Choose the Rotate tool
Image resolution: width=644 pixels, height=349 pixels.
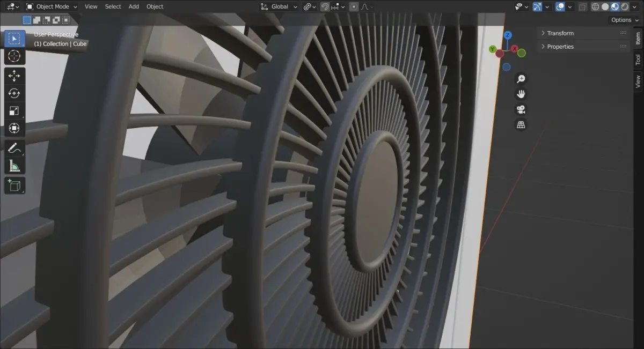point(14,93)
